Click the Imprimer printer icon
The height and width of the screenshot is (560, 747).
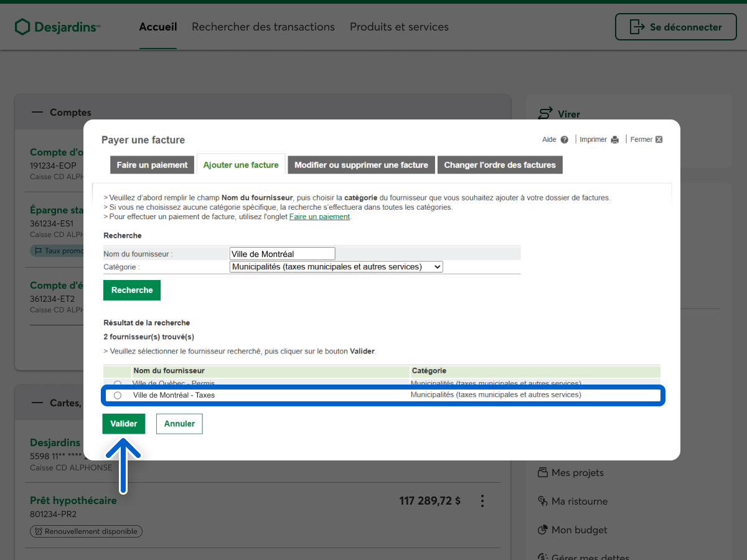coord(614,140)
